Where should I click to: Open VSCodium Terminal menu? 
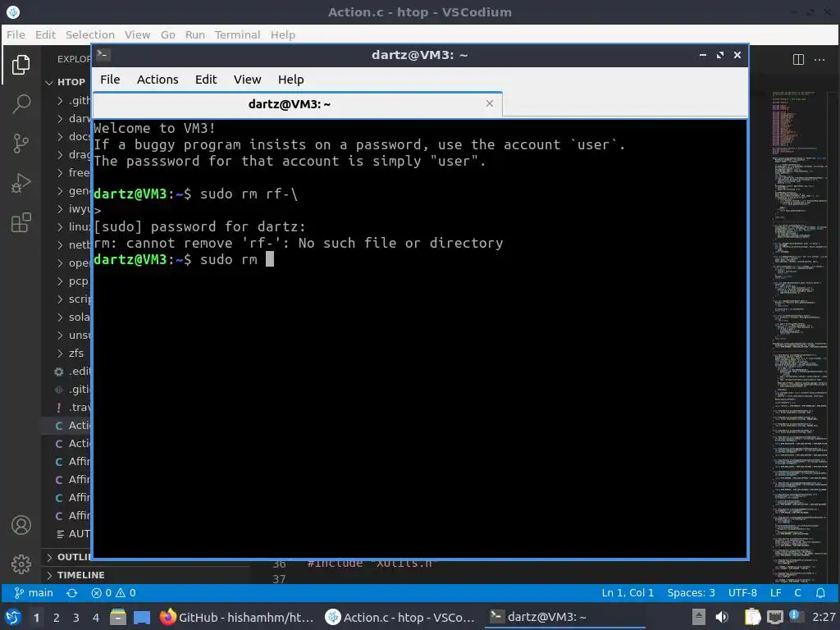tap(237, 34)
